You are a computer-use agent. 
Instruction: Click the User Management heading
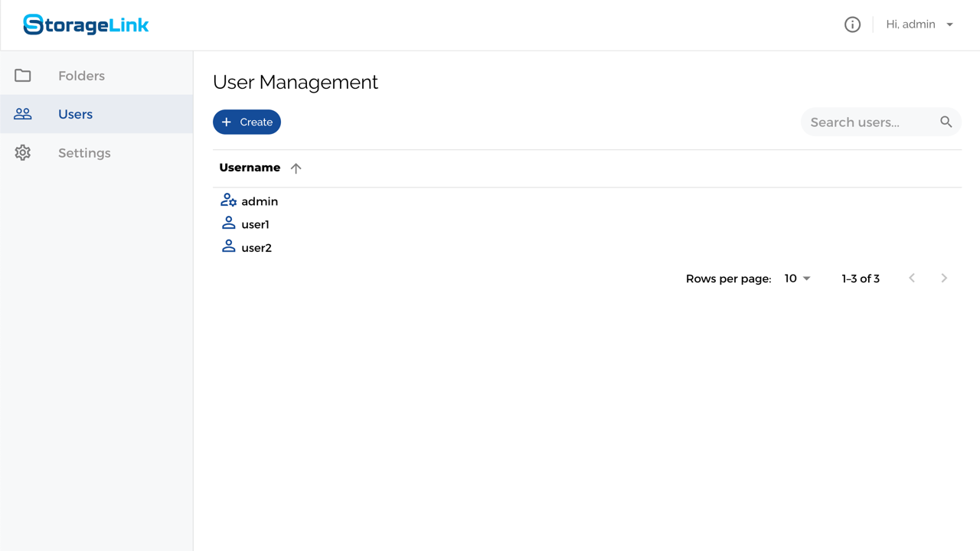coord(296,82)
